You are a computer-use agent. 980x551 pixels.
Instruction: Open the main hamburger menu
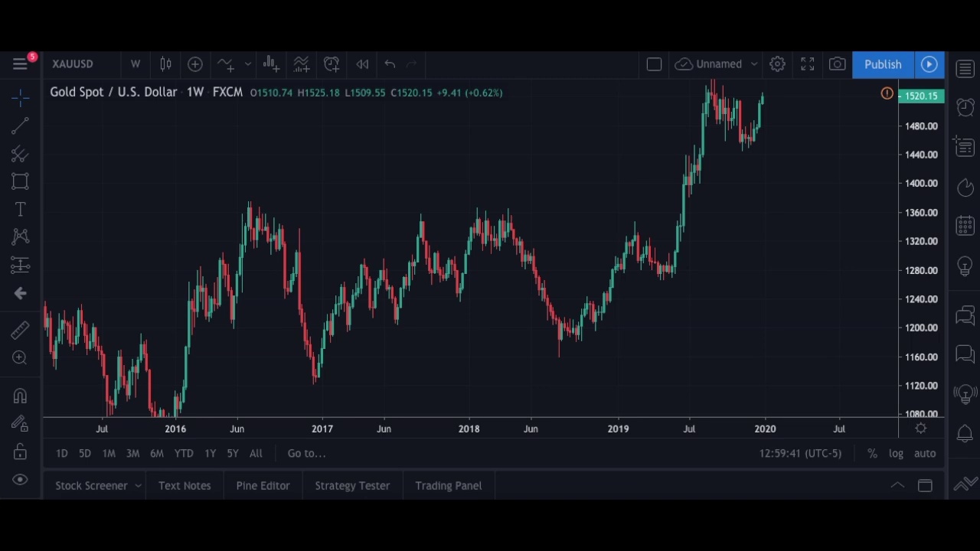[20, 64]
